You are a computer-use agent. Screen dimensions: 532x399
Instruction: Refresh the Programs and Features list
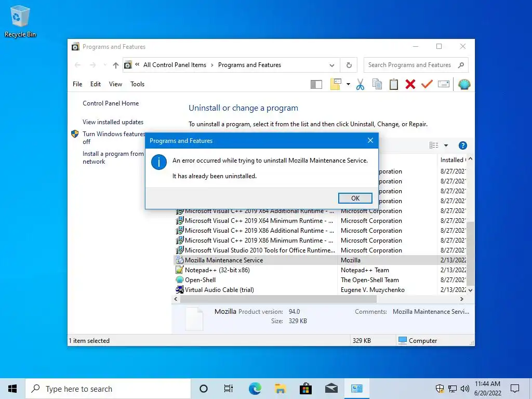tap(349, 65)
